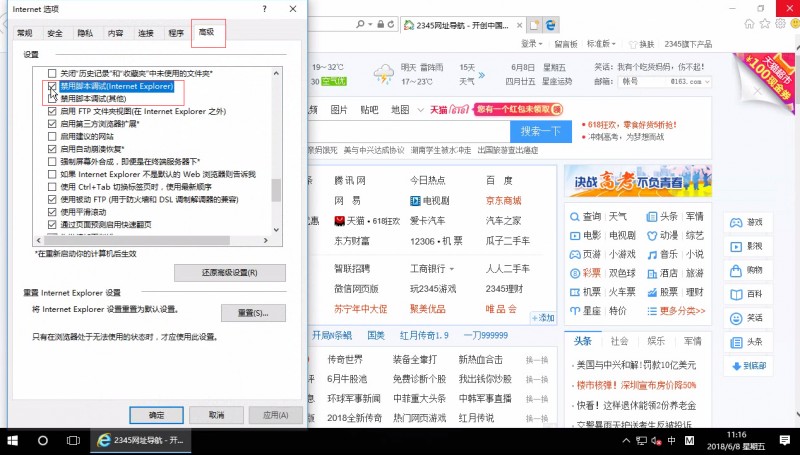Click the 游戏 gamepad icon in sidebar
This screenshot has width=800, height=455.
(736, 222)
